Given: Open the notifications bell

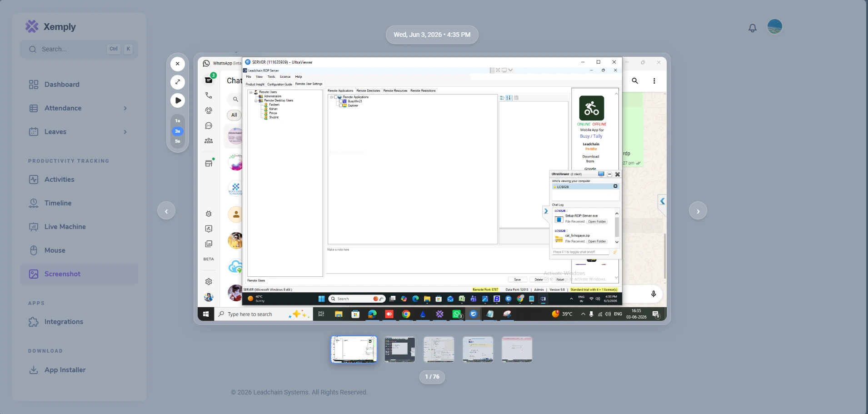Looking at the screenshot, I should (753, 28).
